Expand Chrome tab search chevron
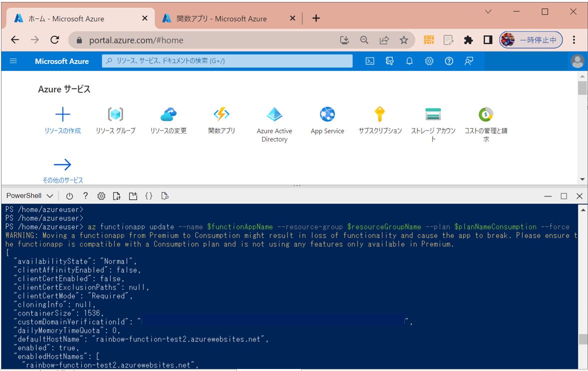 click(489, 11)
